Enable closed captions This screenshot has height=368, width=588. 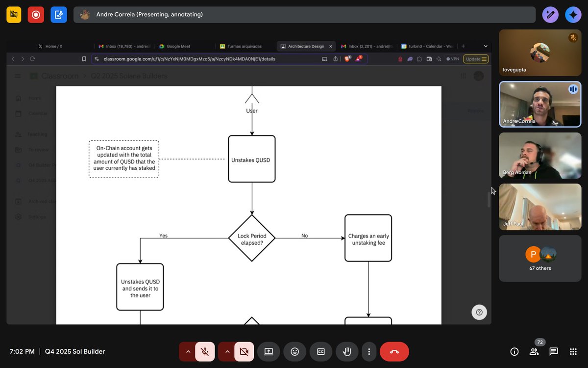point(321,351)
